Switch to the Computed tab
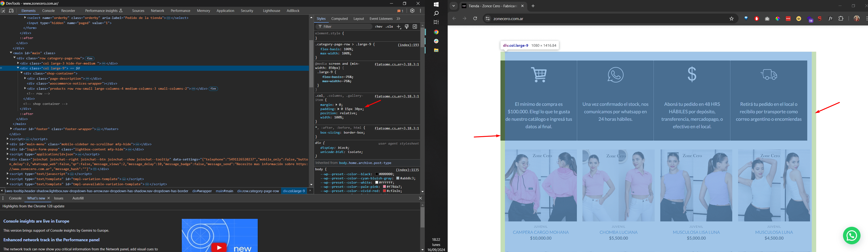868x252 pixels. [339, 19]
